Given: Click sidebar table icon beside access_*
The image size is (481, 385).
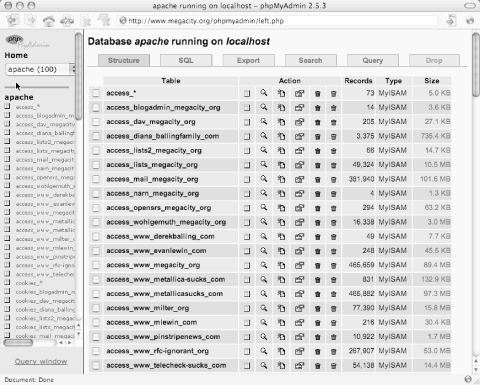Looking at the screenshot, I should pyautogui.click(x=7, y=107).
